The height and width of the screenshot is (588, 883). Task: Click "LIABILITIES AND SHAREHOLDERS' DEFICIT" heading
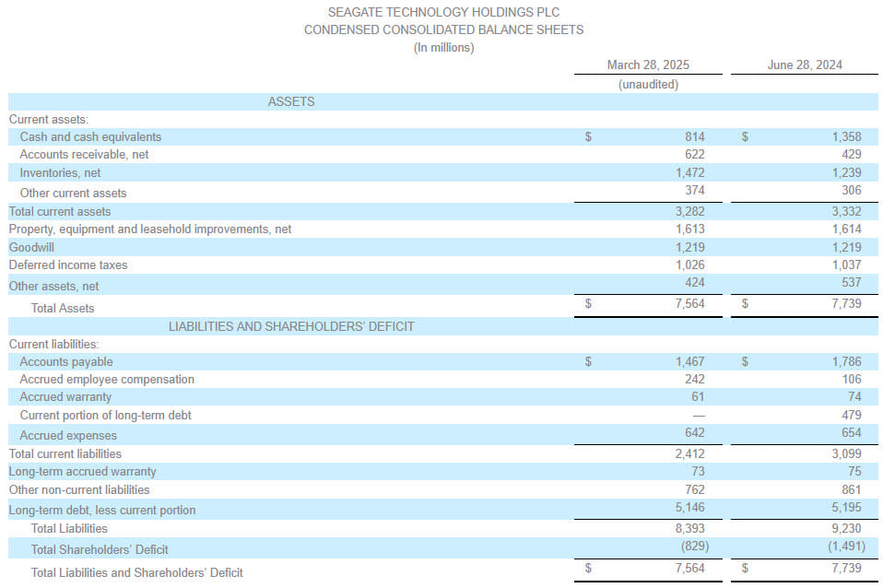291,326
